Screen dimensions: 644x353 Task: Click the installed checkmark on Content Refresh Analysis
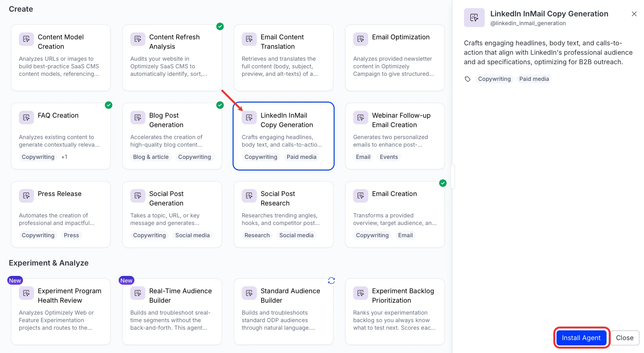point(220,26)
